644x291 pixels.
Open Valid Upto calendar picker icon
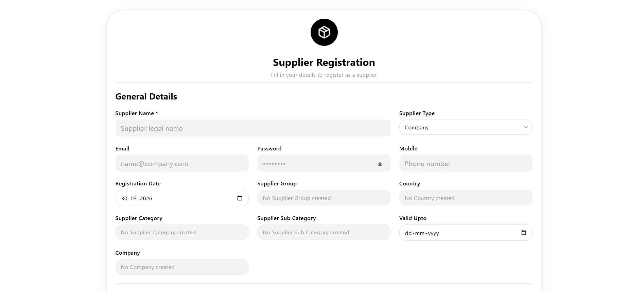(x=523, y=233)
